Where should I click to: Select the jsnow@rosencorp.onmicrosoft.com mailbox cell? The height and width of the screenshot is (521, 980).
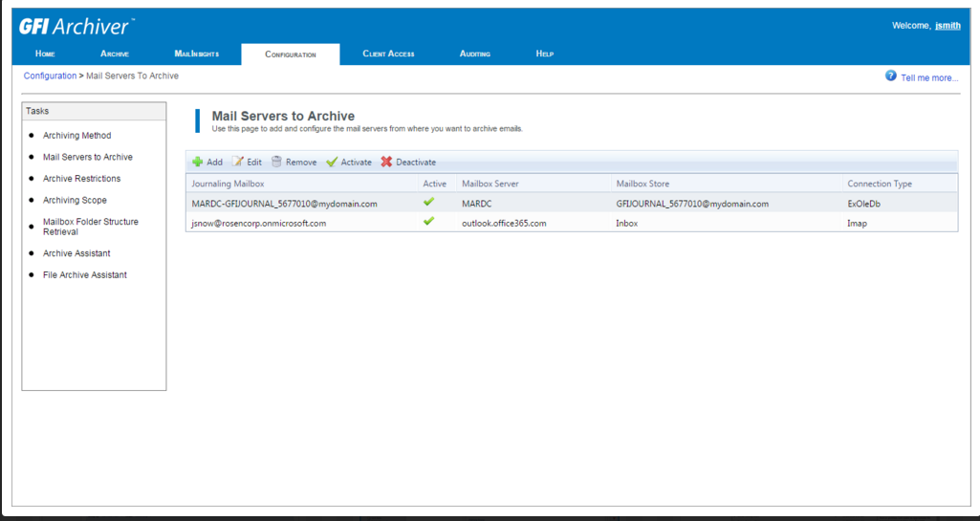pyautogui.click(x=259, y=223)
